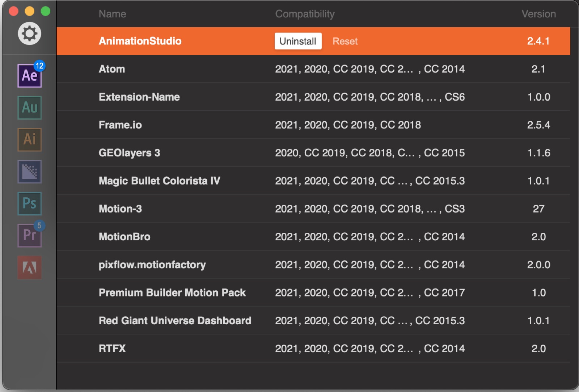Select Premium Builder Motion Pack row

pyautogui.click(x=313, y=292)
